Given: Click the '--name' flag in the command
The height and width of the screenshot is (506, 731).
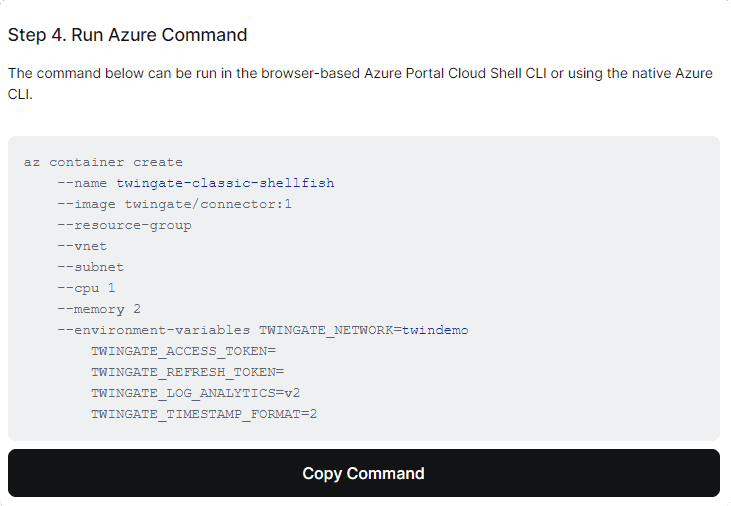Looking at the screenshot, I should coord(82,183).
